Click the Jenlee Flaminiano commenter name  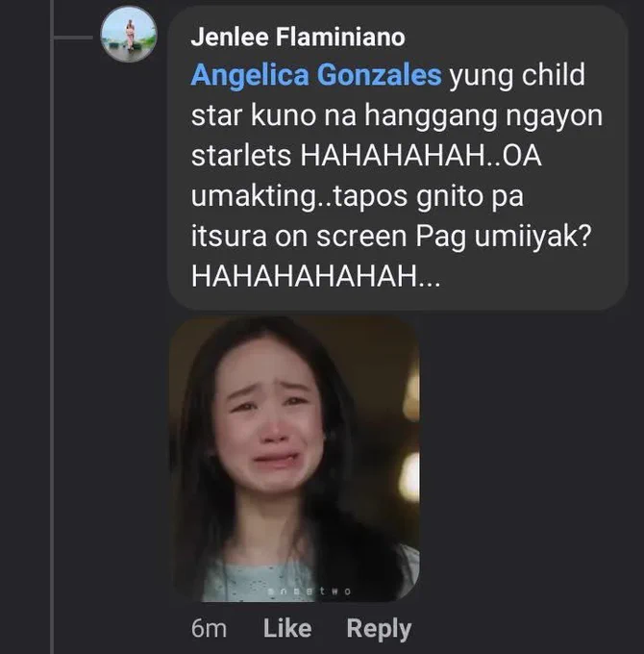[x=298, y=38]
